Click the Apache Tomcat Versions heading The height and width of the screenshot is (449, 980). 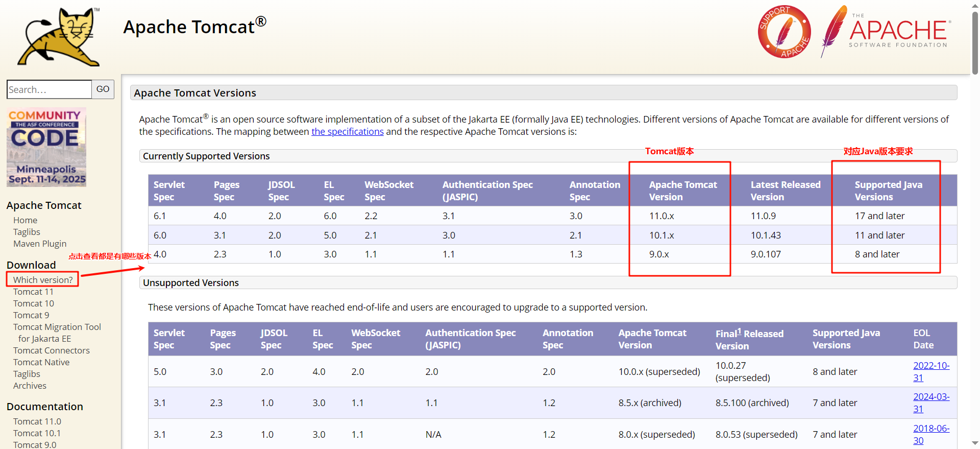[195, 93]
